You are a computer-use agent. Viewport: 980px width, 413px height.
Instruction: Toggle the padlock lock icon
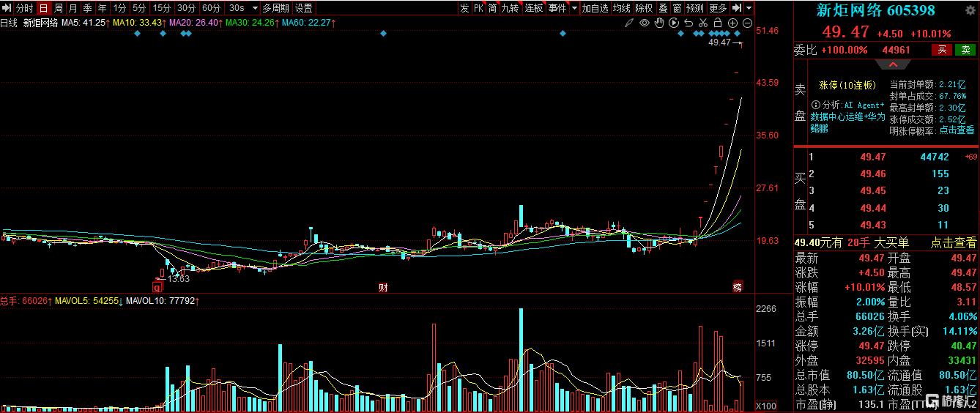click(x=718, y=23)
